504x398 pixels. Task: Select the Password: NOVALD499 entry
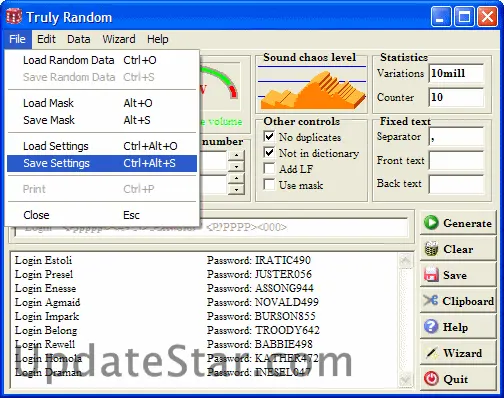click(263, 302)
